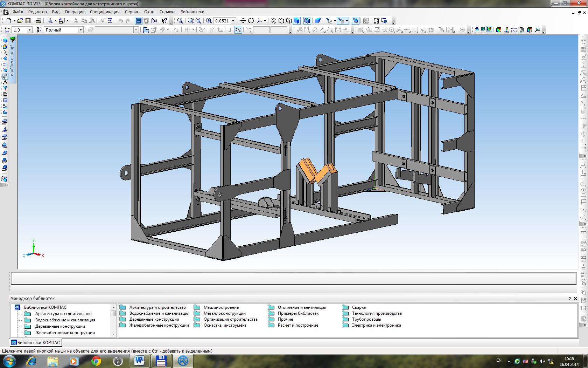The image size is (588, 368).
Task: Undo the last action
Action: click(x=121, y=21)
